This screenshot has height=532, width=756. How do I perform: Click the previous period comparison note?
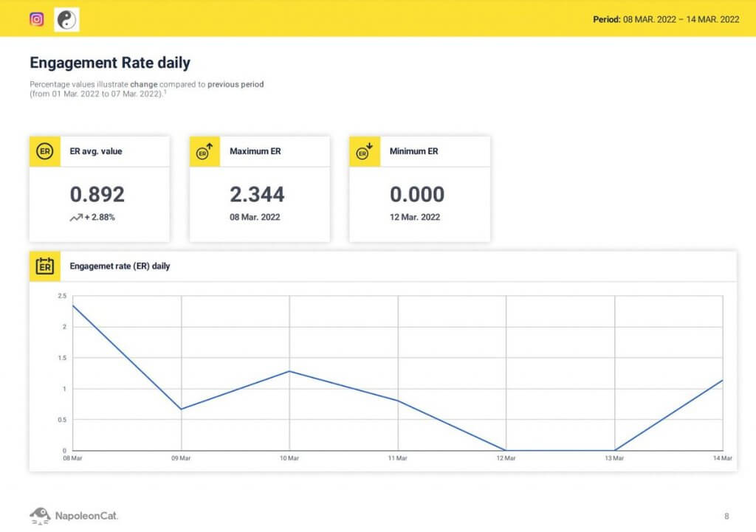coord(147,89)
